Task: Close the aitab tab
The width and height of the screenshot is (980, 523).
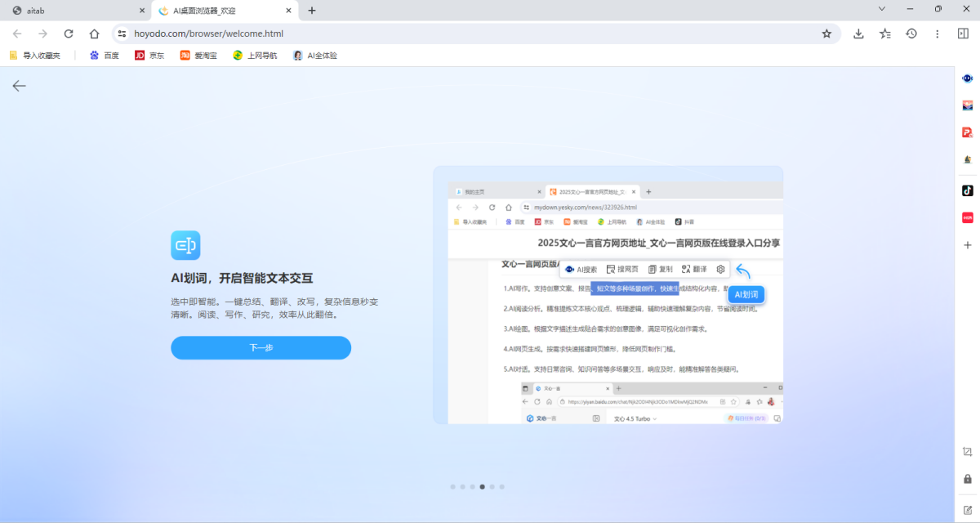Action: [x=142, y=11]
